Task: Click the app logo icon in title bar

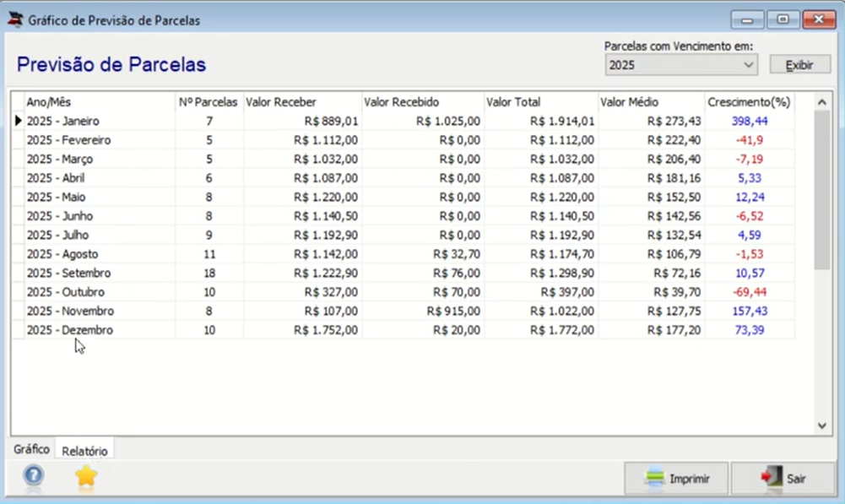Action: coord(15,20)
